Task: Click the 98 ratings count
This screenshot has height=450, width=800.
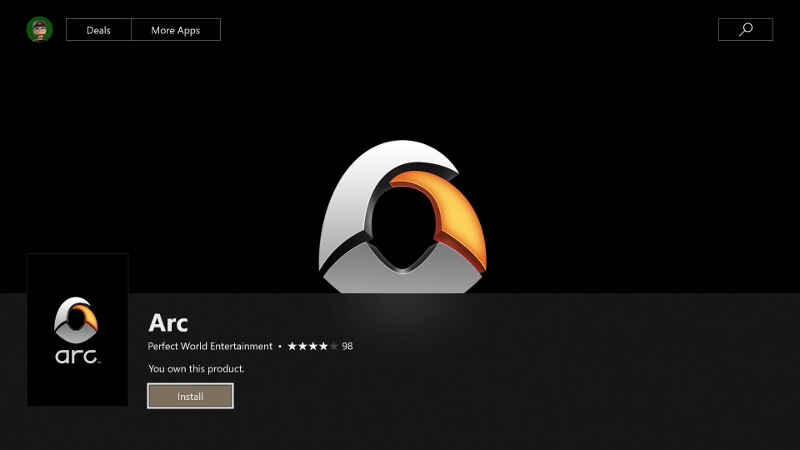Action: [x=347, y=346]
